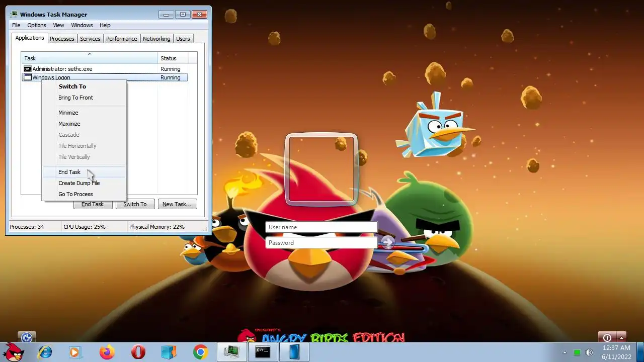Click the Switch To button below list

(135, 204)
